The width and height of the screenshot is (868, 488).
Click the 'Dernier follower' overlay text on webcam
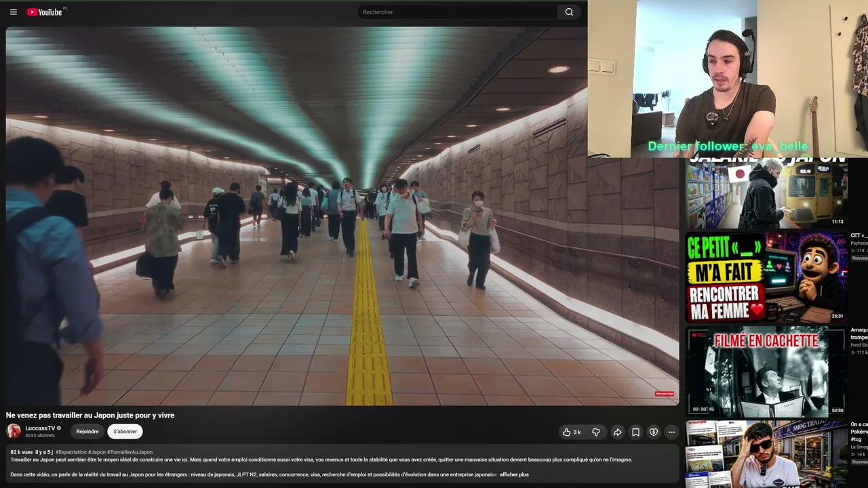[728, 146]
